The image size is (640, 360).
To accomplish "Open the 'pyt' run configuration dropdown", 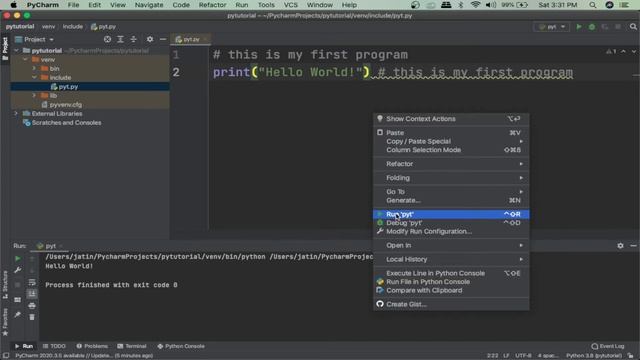I will [551, 27].
